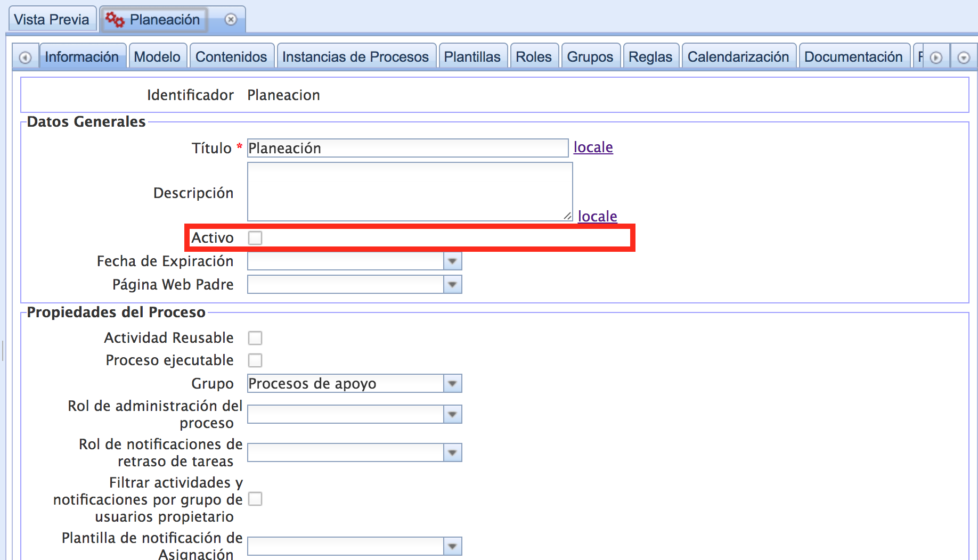Switch to the Plantillas tab

click(x=472, y=56)
